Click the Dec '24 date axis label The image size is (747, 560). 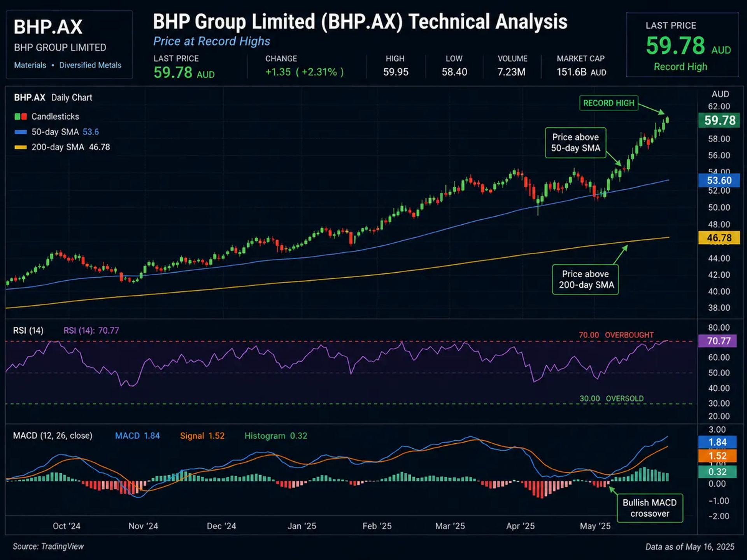221,526
